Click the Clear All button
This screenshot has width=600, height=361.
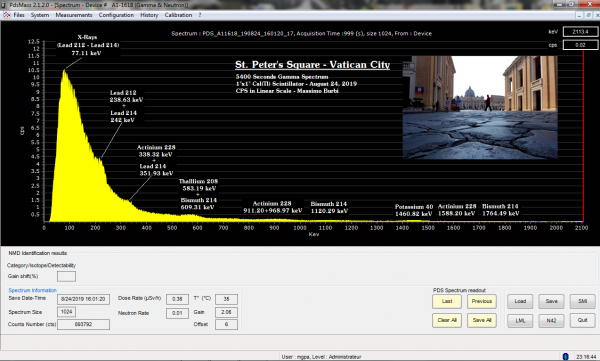[447, 320]
